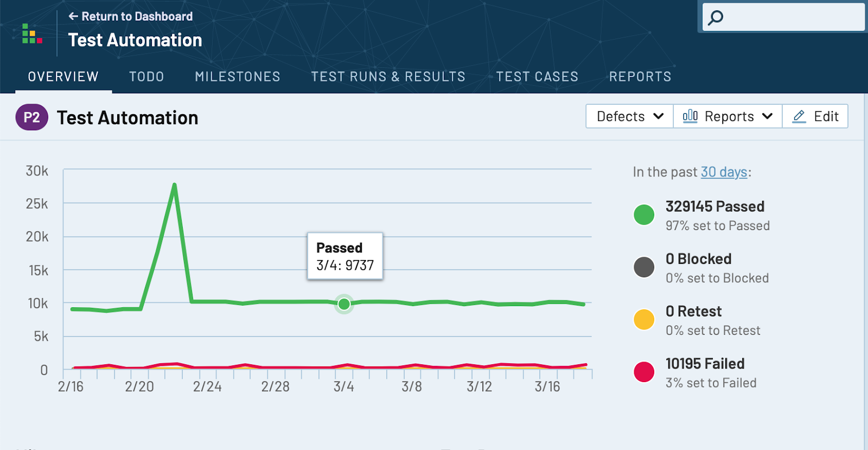Click the pencil Edit icon
The height and width of the screenshot is (450, 868).
point(799,116)
